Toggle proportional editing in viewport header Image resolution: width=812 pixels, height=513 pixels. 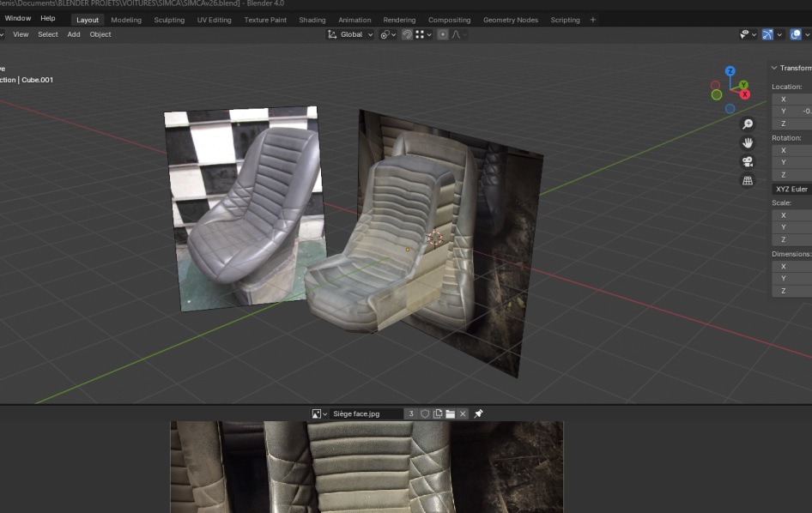click(x=443, y=34)
